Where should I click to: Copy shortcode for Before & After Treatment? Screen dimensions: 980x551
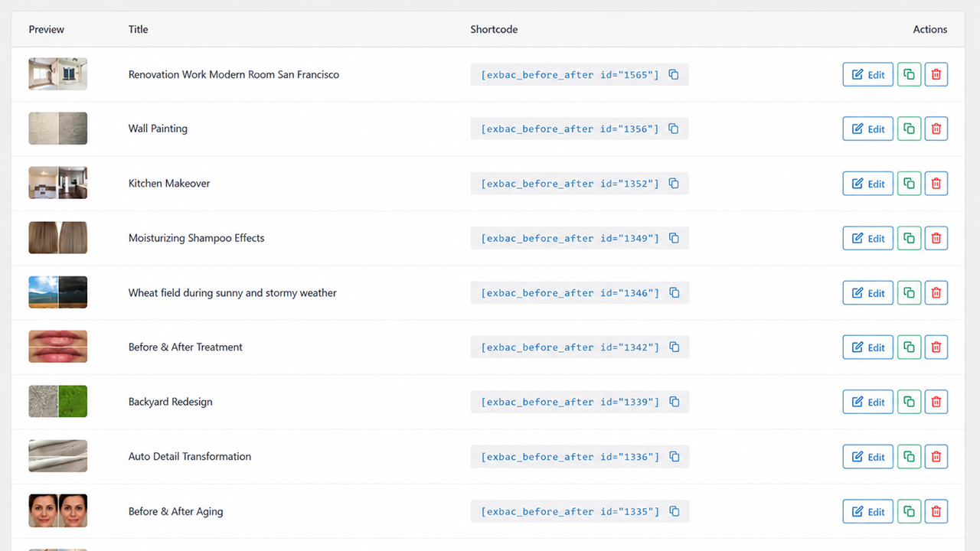click(674, 347)
